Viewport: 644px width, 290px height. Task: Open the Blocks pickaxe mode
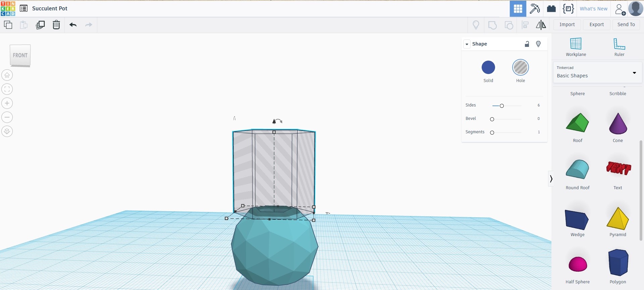tap(535, 8)
